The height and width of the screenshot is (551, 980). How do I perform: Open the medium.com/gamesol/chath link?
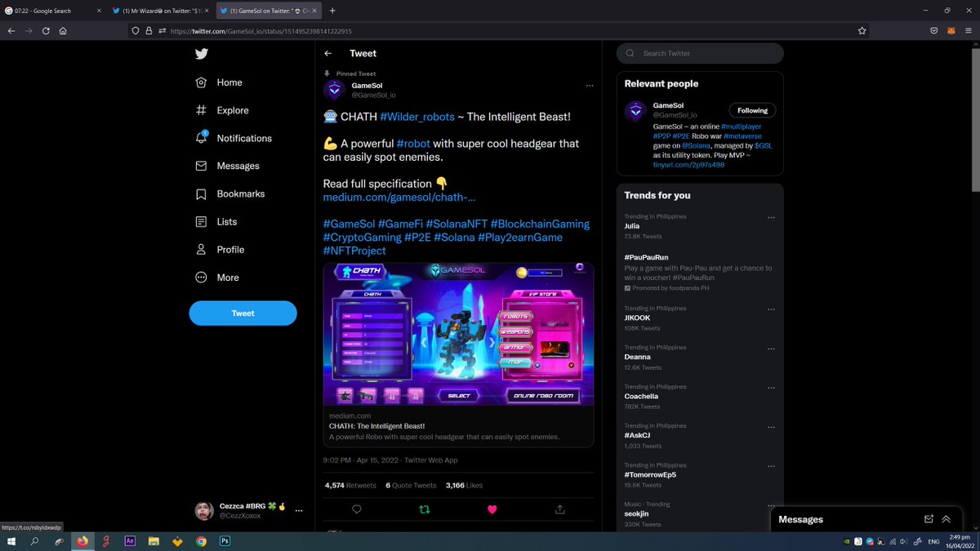click(x=399, y=198)
